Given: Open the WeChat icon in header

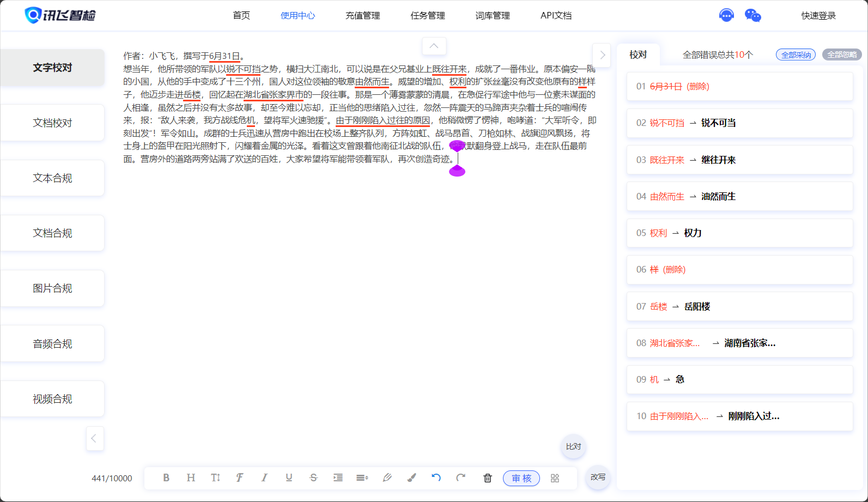Looking at the screenshot, I should (x=752, y=15).
